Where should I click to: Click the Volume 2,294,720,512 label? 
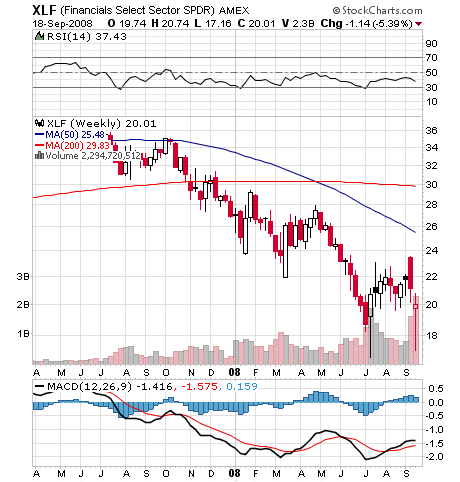(93, 156)
